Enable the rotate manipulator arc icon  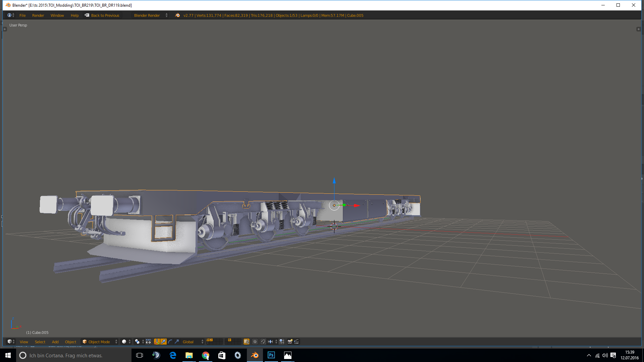(170, 342)
